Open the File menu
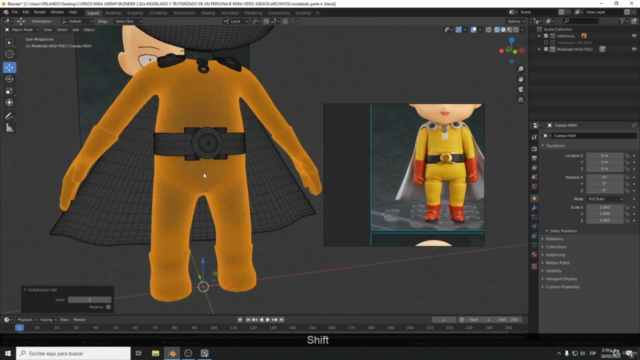The width and height of the screenshot is (640, 360). point(15,12)
